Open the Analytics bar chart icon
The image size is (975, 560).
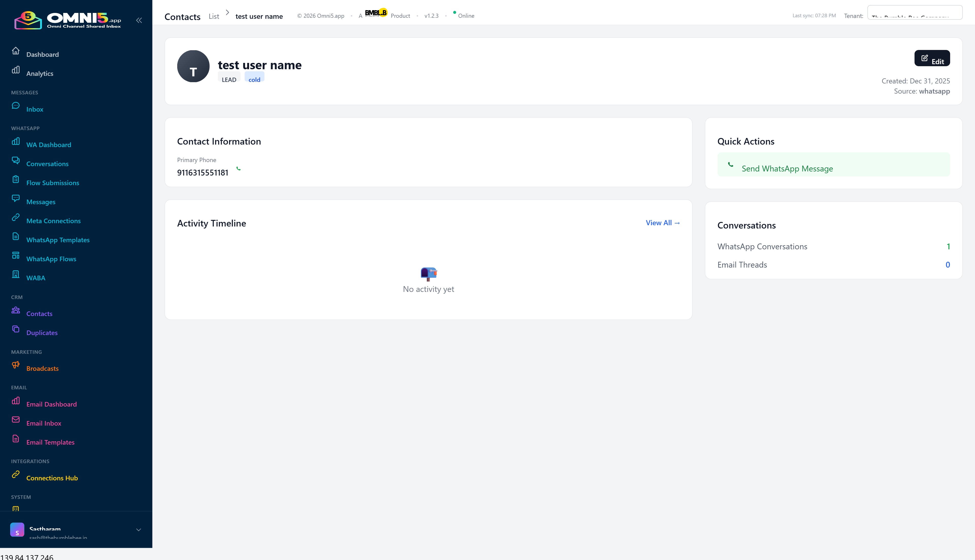(x=16, y=69)
